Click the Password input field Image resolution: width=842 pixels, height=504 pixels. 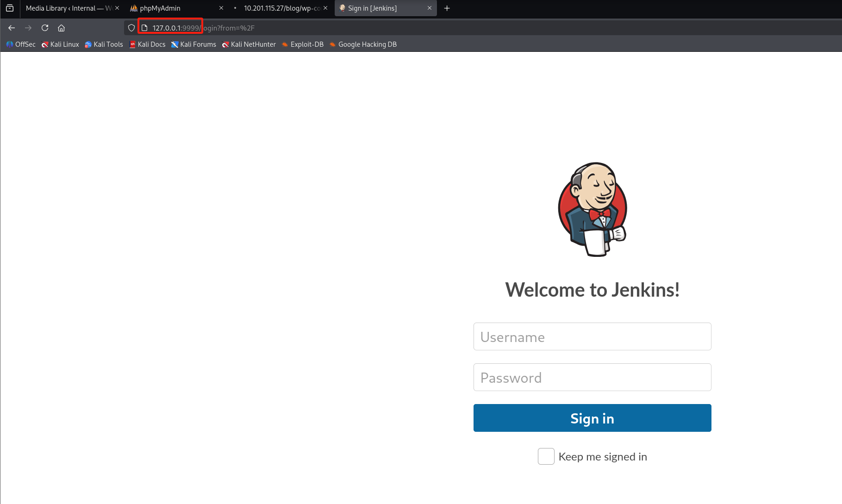(x=592, y=377)
